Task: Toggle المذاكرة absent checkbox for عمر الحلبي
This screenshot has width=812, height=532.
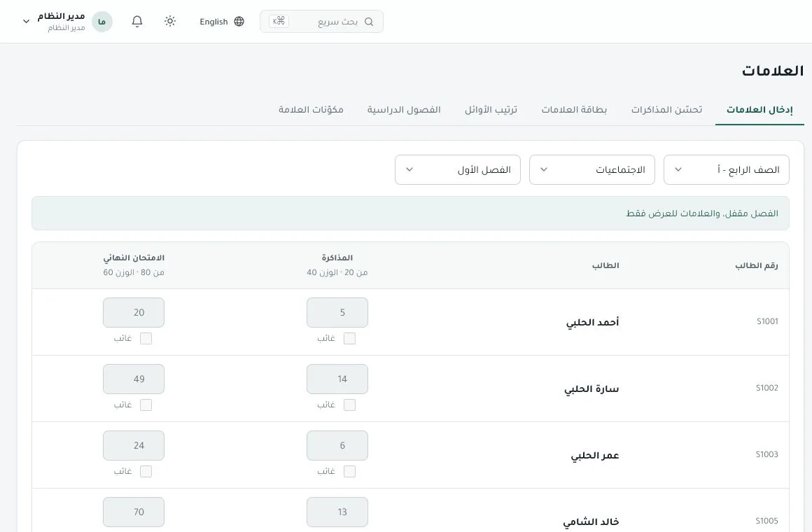Action: click(349, 471)
